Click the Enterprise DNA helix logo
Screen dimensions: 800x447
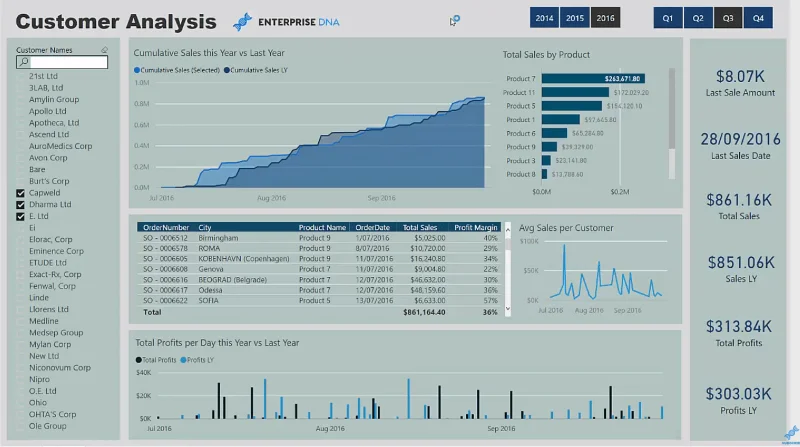242,22
